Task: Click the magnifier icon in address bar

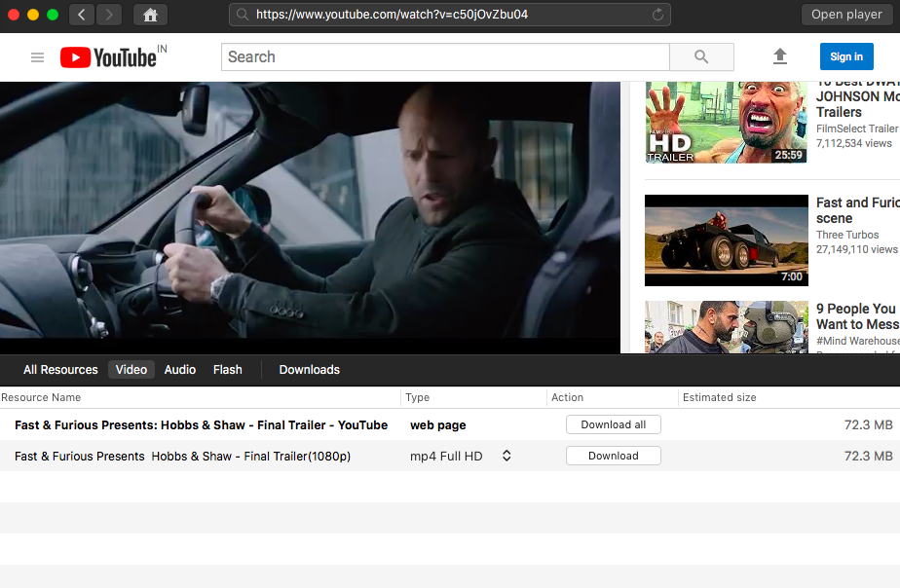Action: (243, 15)
